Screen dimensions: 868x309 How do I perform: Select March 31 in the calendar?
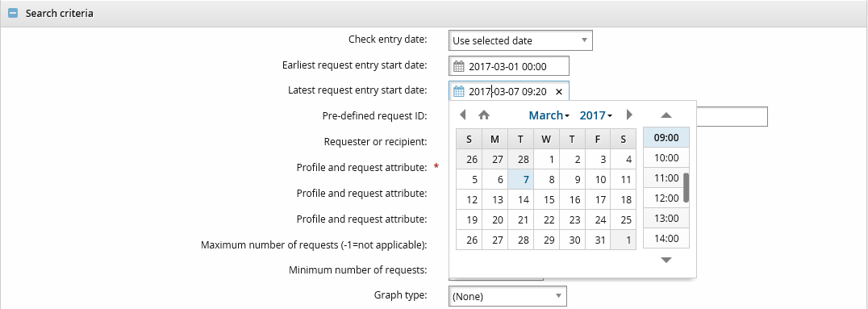(598, 240)
